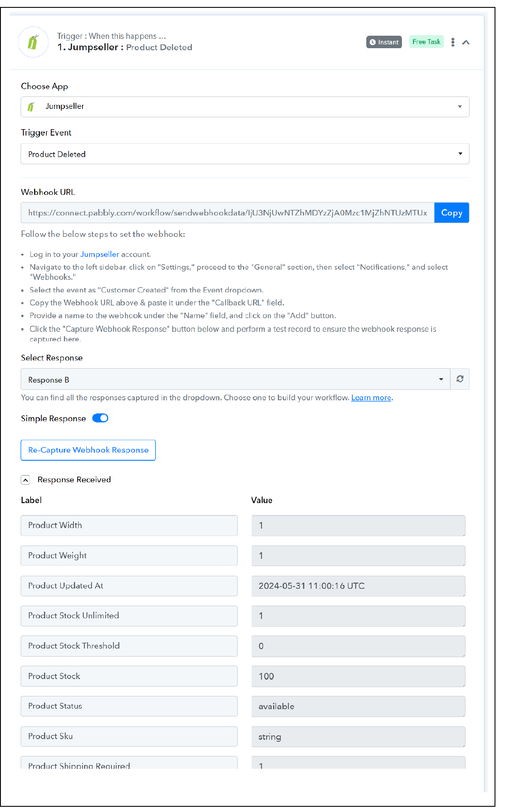Refresh the response list icon
This screenshot has width=505, height=812.
(x=460, y=379)
